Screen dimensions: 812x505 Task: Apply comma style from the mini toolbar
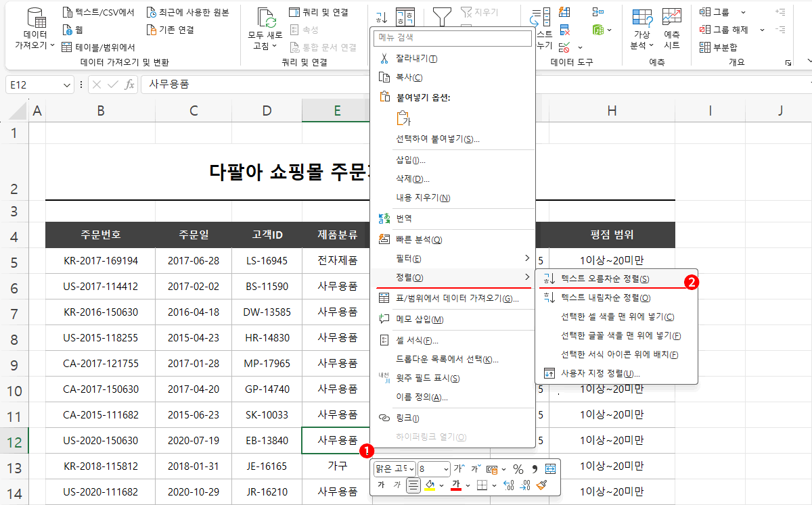pyautogui.click(x=535, y=468)
